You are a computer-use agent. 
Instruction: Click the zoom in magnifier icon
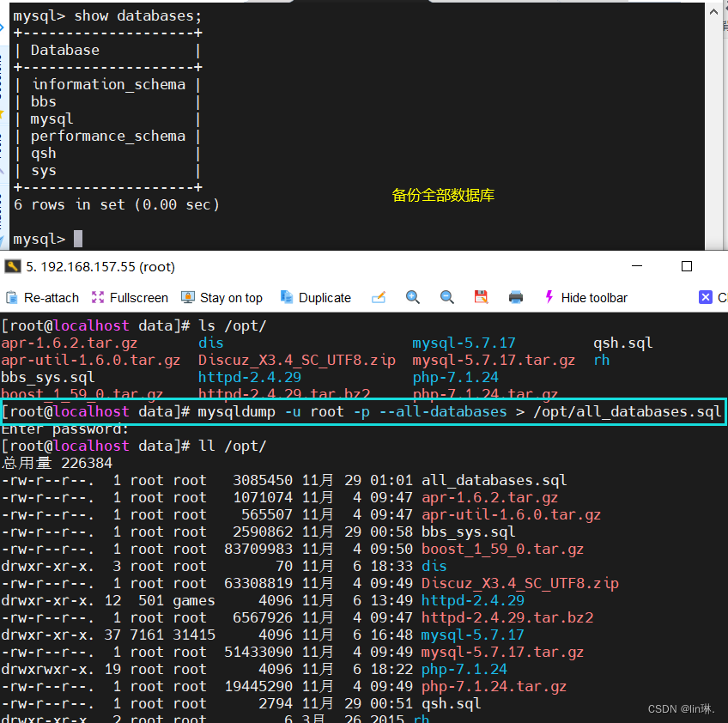413,297
